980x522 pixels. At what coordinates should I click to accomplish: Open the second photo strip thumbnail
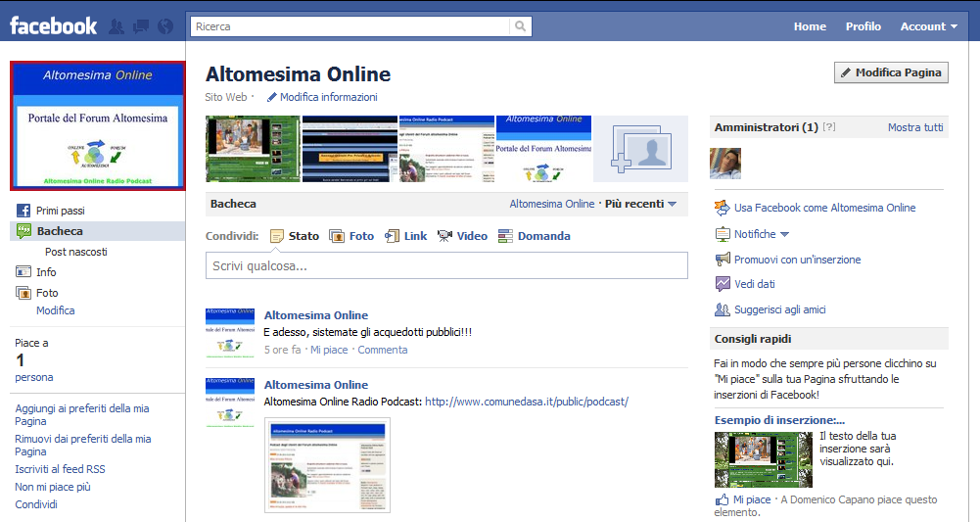click(350, 149)
